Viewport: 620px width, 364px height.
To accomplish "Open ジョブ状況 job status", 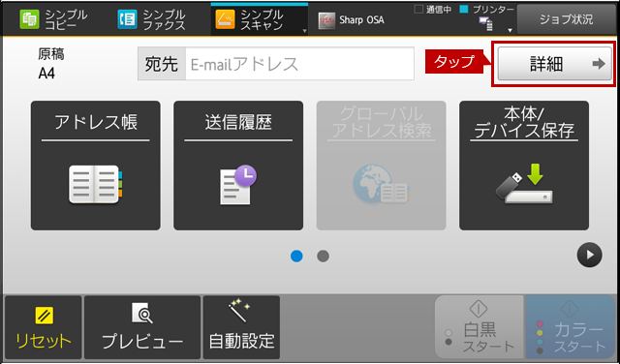I will 566,19.
